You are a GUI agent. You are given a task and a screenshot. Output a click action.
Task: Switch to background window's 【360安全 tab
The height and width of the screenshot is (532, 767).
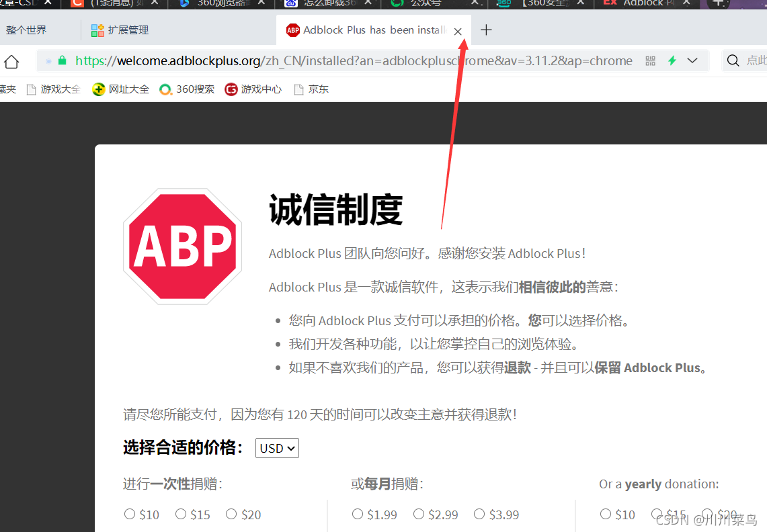pos(540,3)
